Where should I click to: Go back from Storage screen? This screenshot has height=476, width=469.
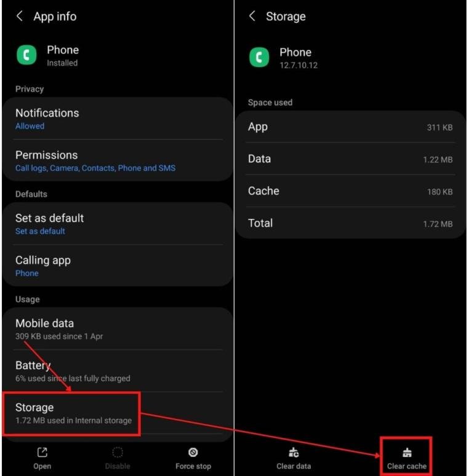tap(252, 16)
